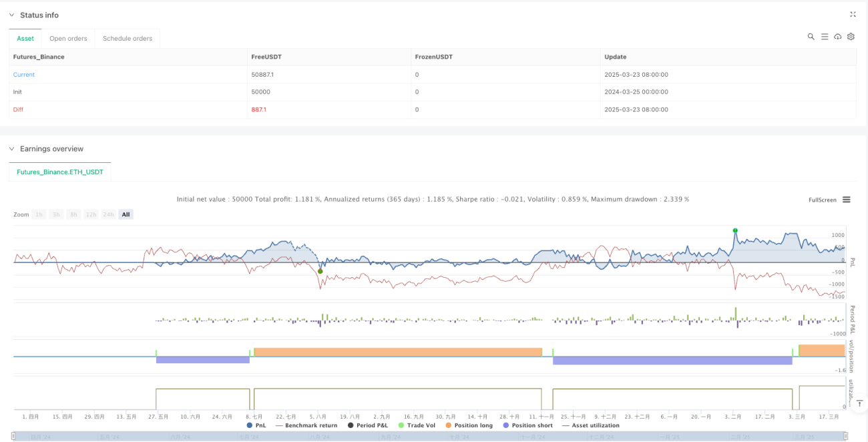Select the Futures_Binance.ETH_USDT tab
The width and height of the screenshot is (868, 442).
(60, 172)
